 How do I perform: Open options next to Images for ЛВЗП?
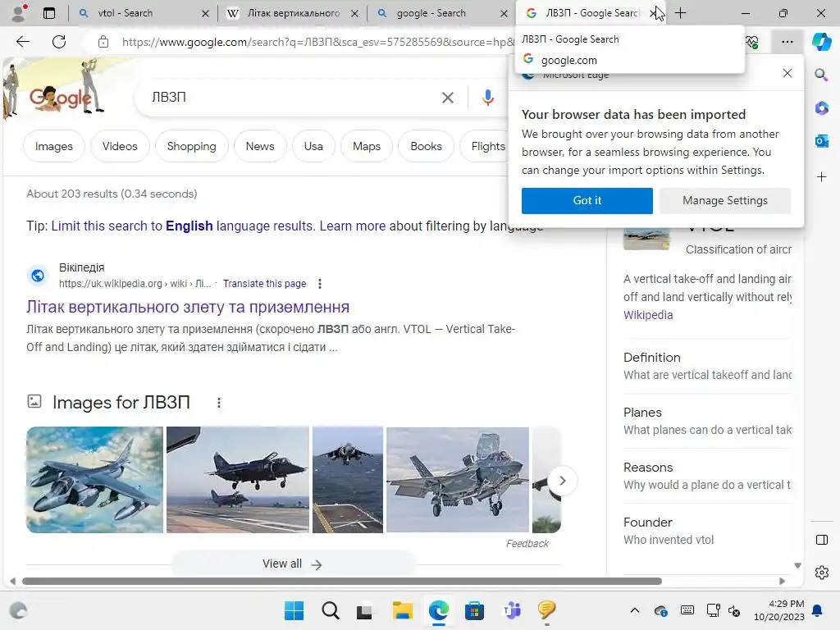pos(218,403)
